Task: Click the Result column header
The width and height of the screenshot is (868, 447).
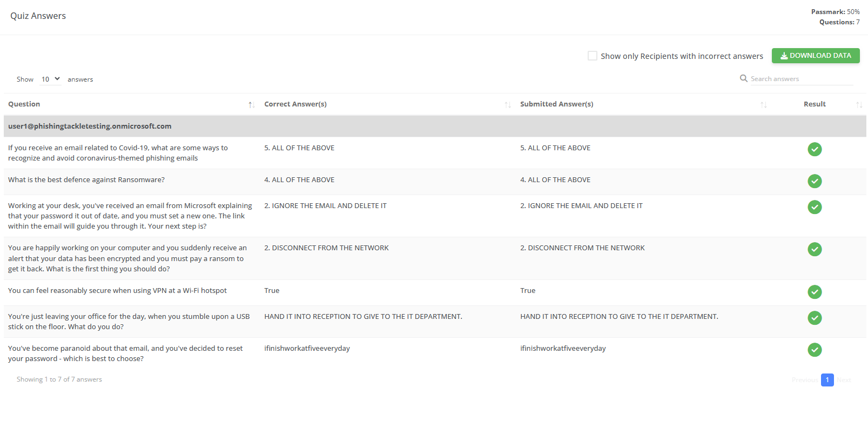Action: [x=815, y=104]
